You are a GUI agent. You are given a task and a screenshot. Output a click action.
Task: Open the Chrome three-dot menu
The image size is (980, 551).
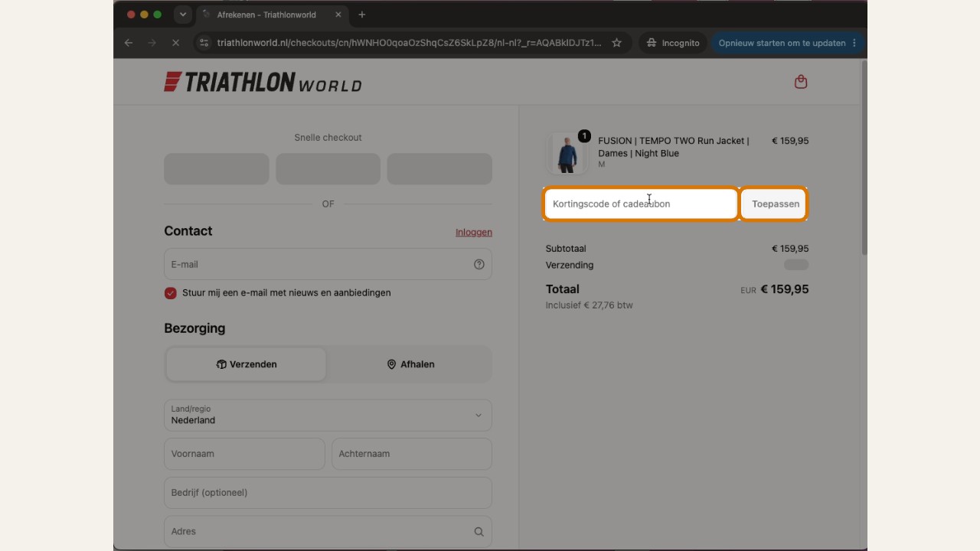(854, 43)
